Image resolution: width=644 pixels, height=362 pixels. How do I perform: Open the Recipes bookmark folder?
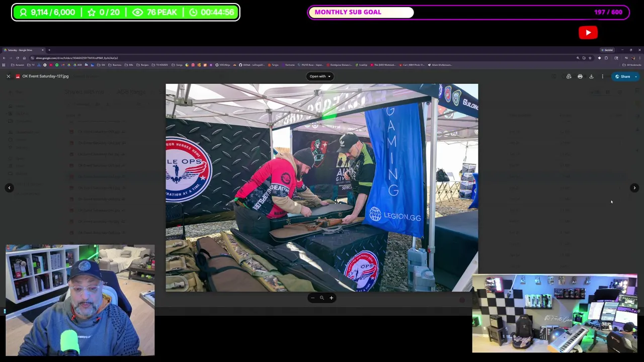point(142,65)
